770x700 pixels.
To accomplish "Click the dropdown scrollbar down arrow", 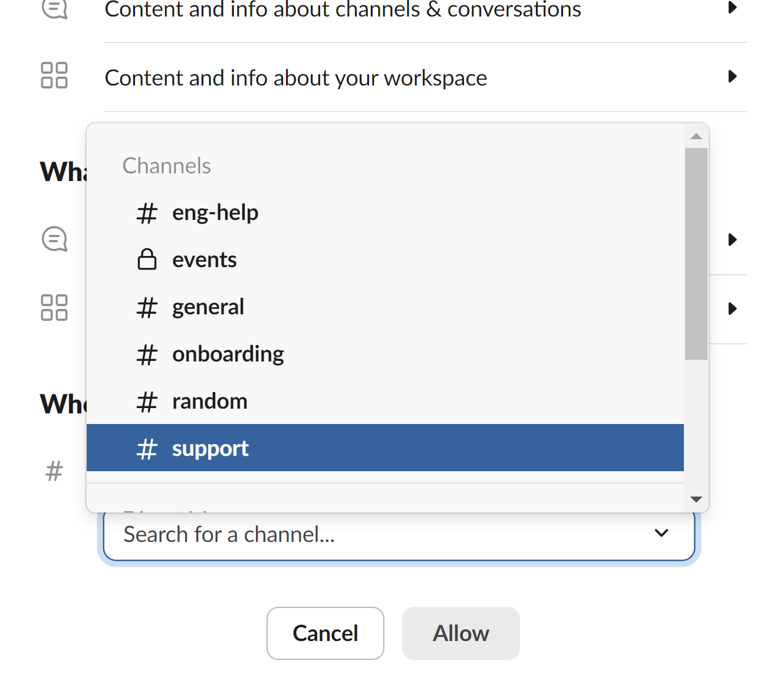I will click(696, 499).
